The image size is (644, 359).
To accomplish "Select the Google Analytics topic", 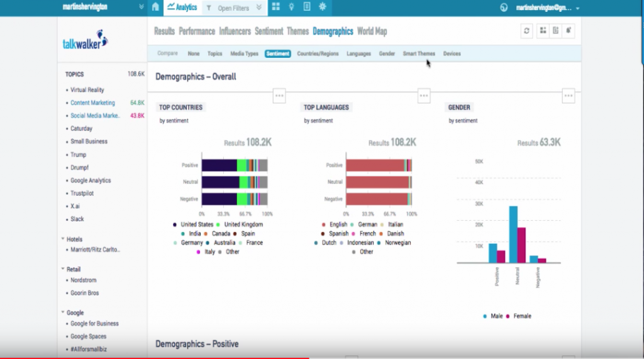I will [x=91, y=180].
